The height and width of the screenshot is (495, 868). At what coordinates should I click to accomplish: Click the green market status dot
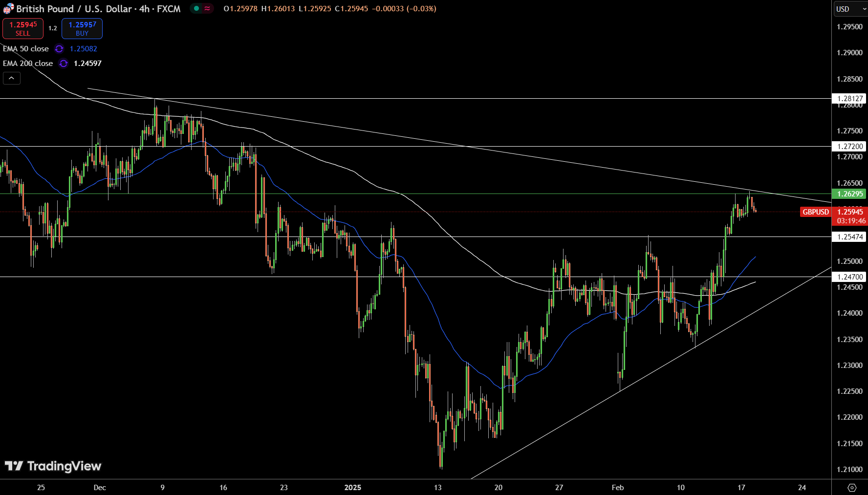pyautogui.click(x=196, y=8)
